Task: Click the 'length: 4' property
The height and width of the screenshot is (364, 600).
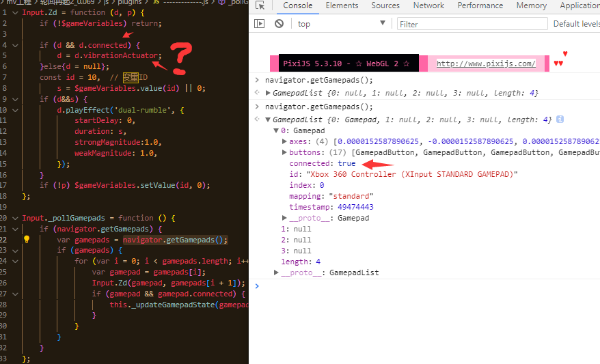Action: [x=301, y=262]
